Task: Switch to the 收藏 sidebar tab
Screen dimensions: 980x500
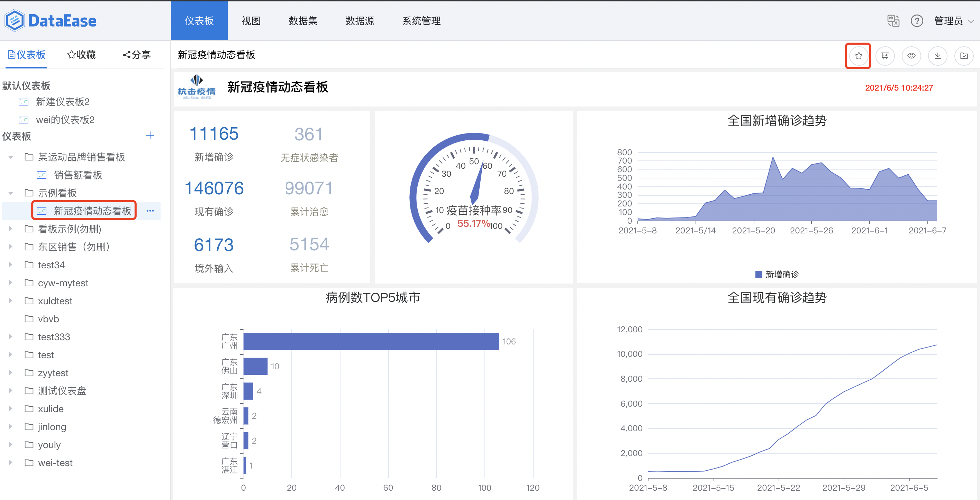Action: pyautogui.click(x=81, y=55)
